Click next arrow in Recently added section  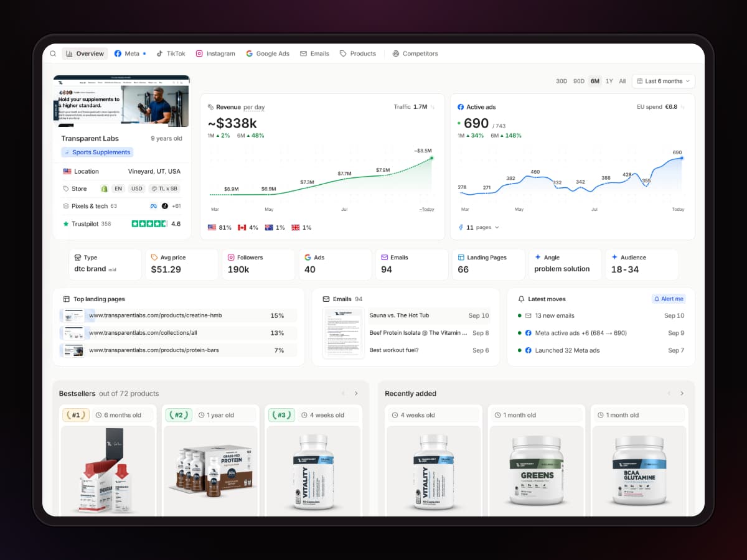click(682, 393)
